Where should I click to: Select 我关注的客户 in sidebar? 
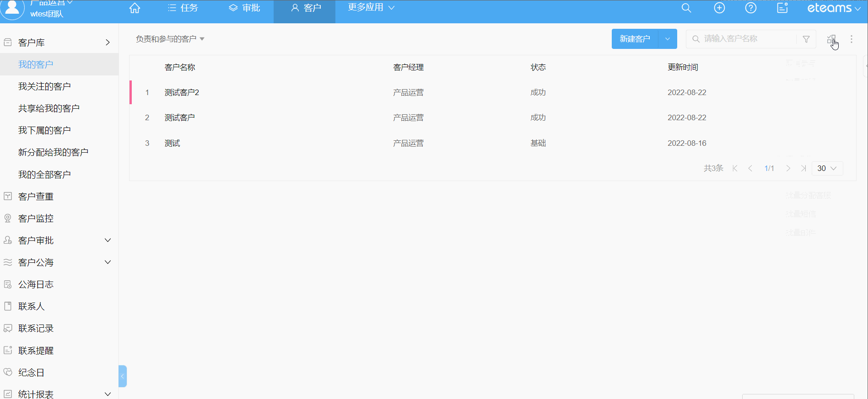click(44, 86)
